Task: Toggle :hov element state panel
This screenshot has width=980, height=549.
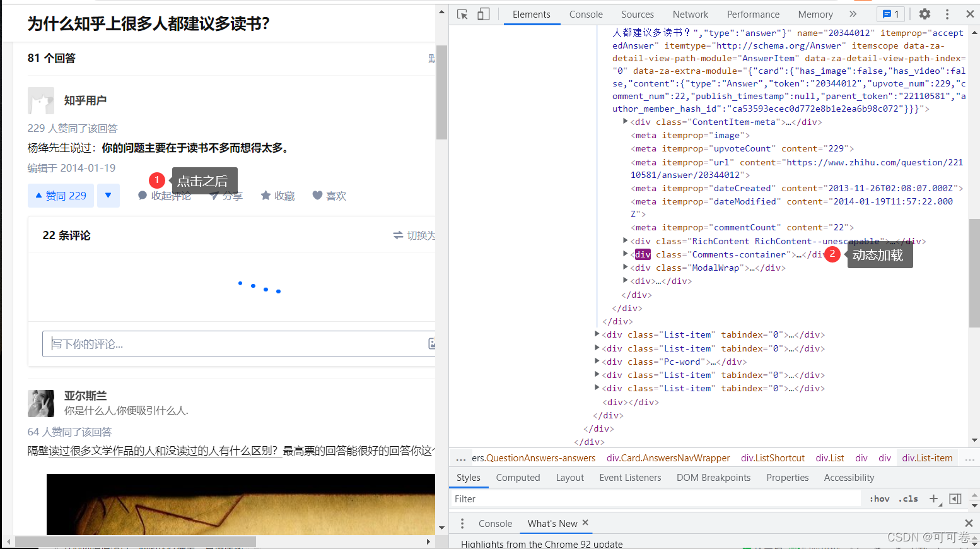Action: pyautogui.click(x=879, y=499)
